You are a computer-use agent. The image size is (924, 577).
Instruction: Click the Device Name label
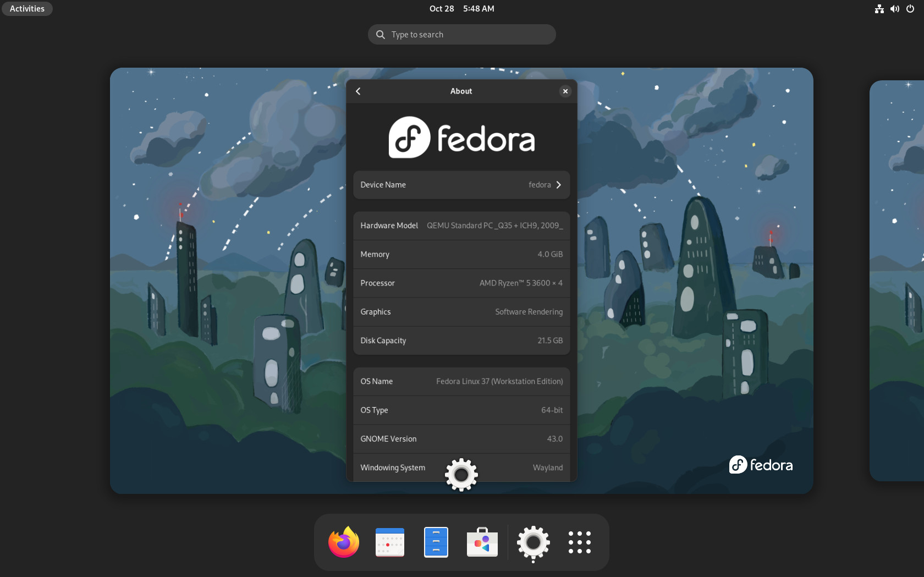pos(383,185)
